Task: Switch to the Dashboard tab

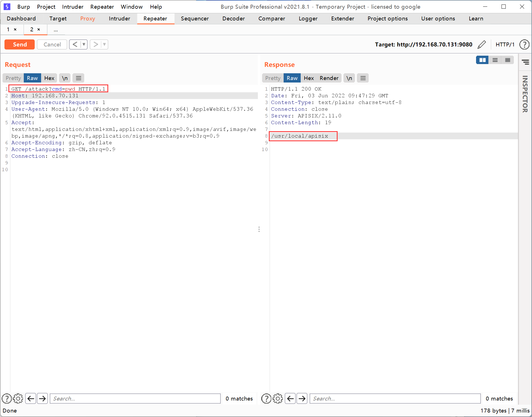Action: point(21,18)
